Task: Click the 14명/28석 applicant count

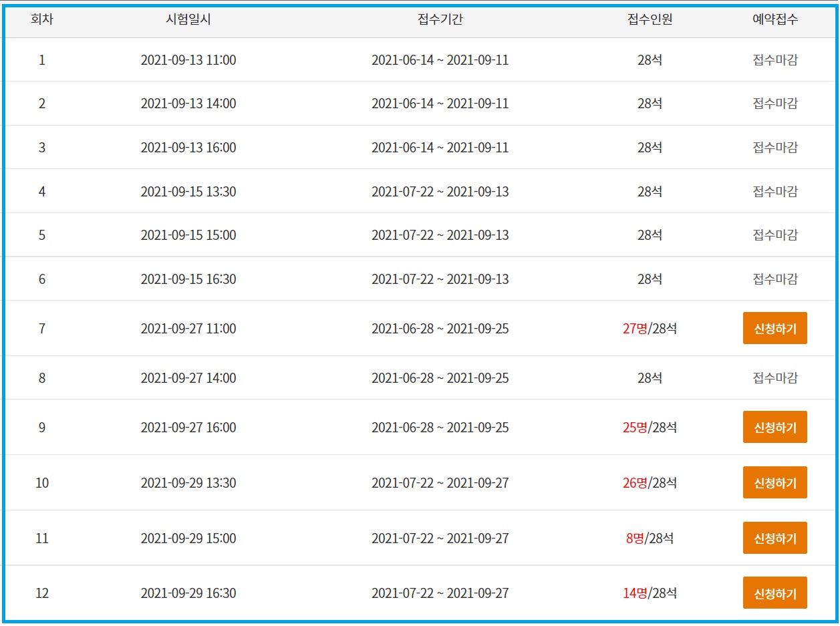Action: coord(650,593)
